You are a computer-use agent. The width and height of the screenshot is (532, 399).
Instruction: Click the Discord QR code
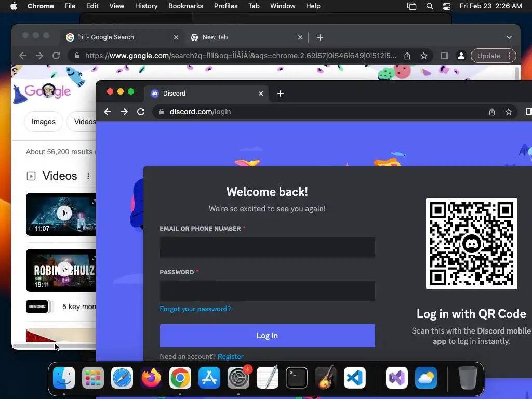[x=472, y=244]
